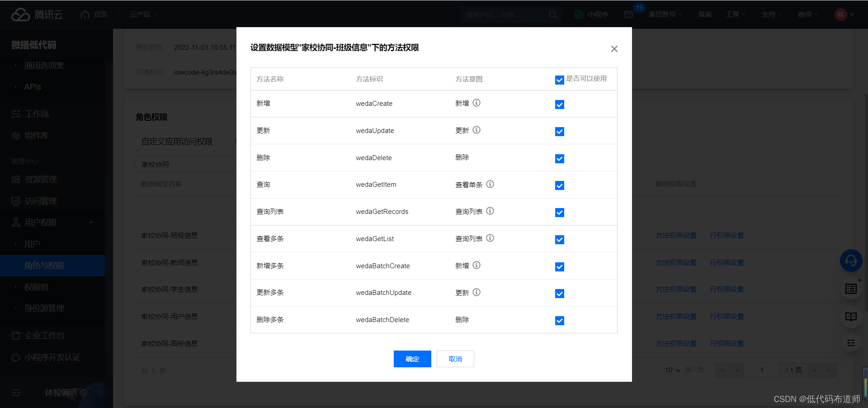This screenshot has width=868, height=408.
Task: Expand the 支持 dropdown menu
Action: 771,14
